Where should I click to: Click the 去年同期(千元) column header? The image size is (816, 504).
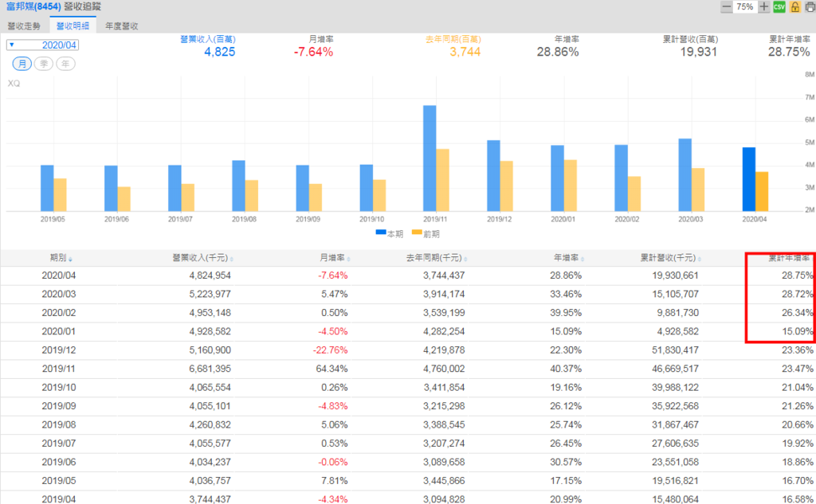pyautogui.click(x=434, y=258)
